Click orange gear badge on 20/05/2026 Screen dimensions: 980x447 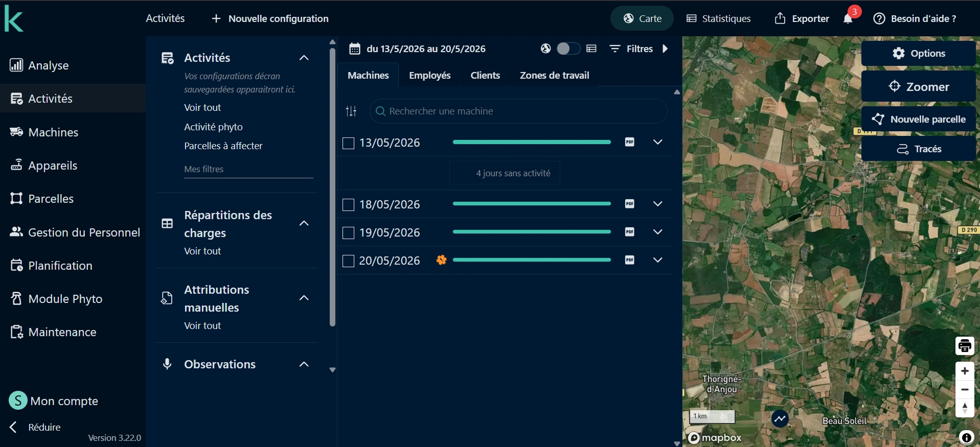tap(441, 260)
